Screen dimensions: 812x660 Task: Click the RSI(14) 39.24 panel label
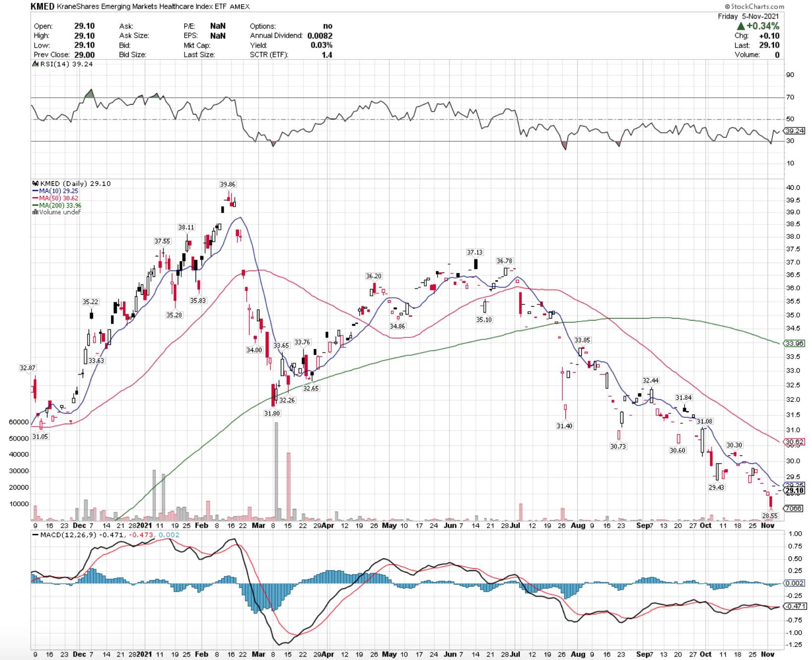click(x=66, y=64)
